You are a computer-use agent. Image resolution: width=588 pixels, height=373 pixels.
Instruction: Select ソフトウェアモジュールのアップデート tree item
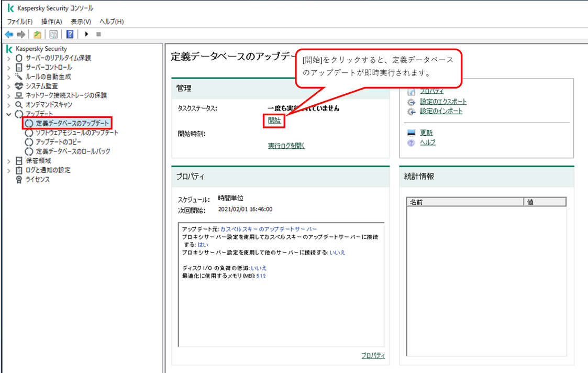tap(77, 133)
